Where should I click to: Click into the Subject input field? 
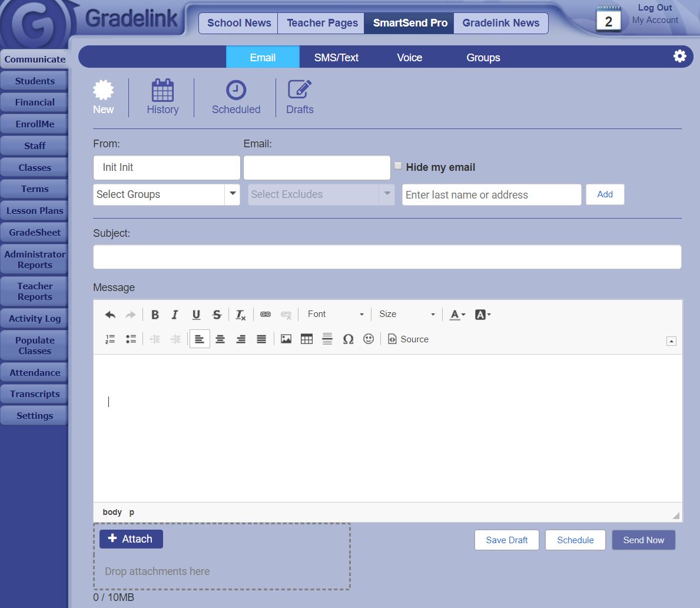[x=387, y=257]
